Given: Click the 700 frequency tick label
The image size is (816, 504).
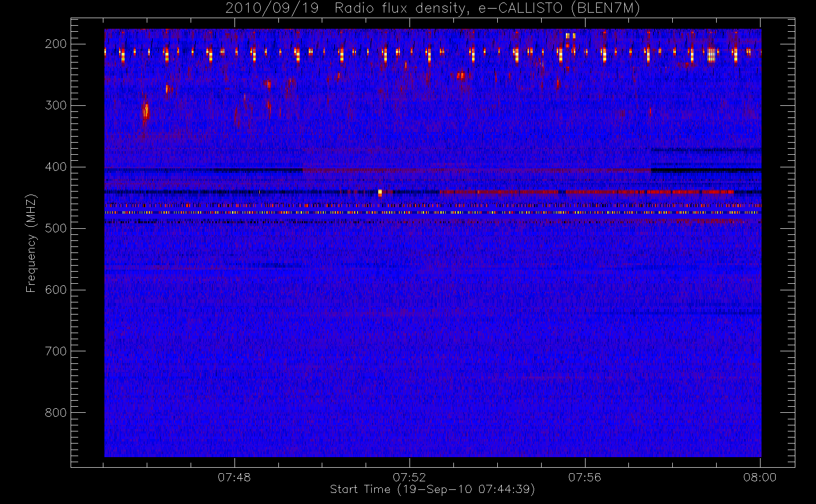Looking at the screenshot, I should [x=56, y=351].
